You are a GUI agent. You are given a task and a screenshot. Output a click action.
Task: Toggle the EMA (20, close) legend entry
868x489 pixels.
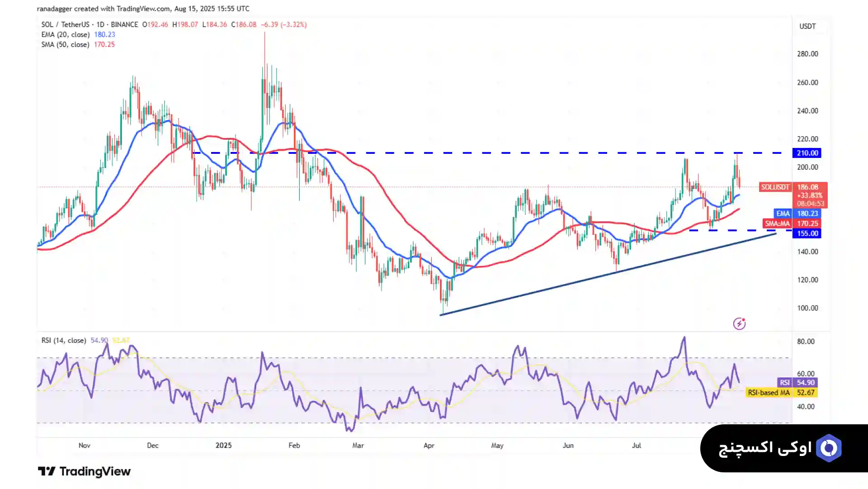pos(65,34)
